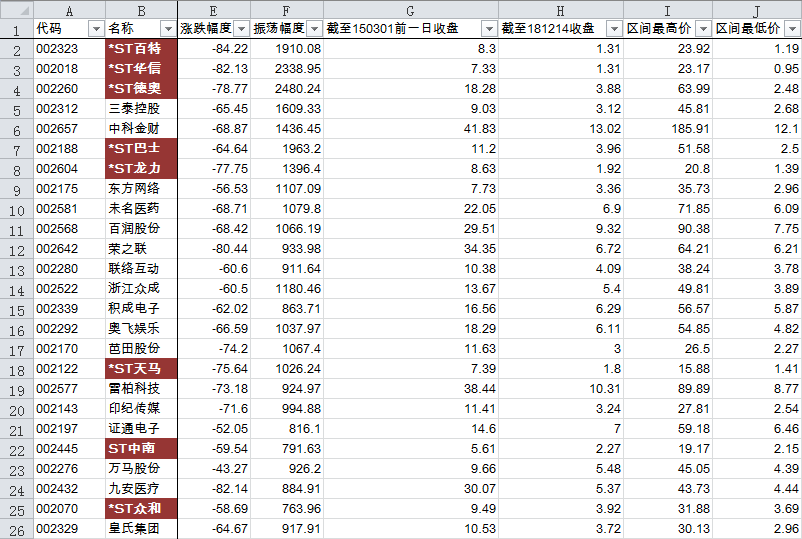Click cell *ST众和
Viewport: 802px width, 539px height.
[142, 509]
